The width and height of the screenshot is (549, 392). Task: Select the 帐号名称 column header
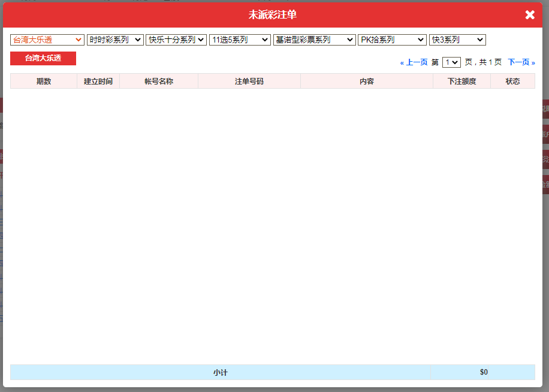coord(159,81)
